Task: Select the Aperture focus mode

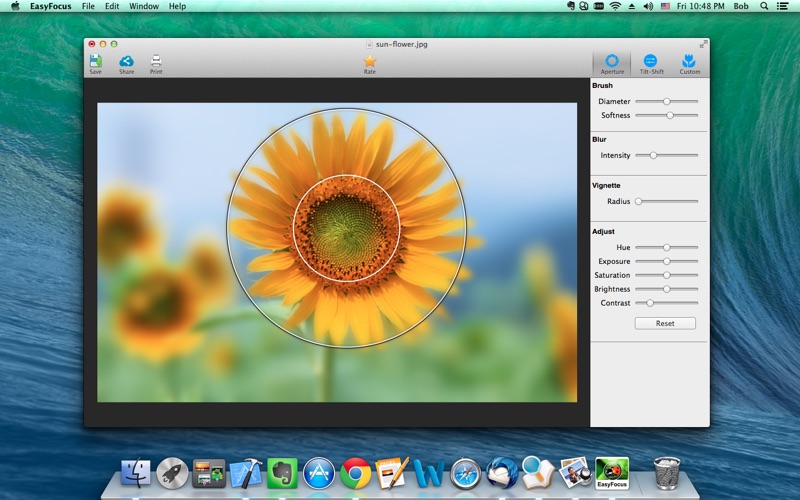Action: (612, 64)
